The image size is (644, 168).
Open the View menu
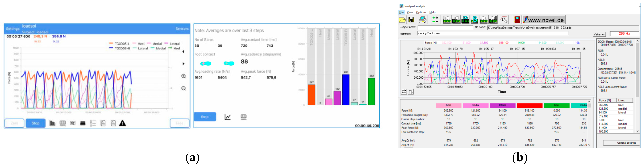(410, 12)
